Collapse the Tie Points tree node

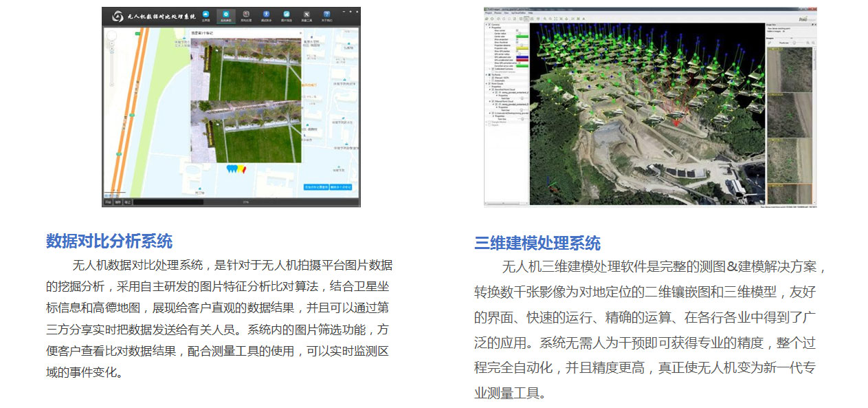486,74
